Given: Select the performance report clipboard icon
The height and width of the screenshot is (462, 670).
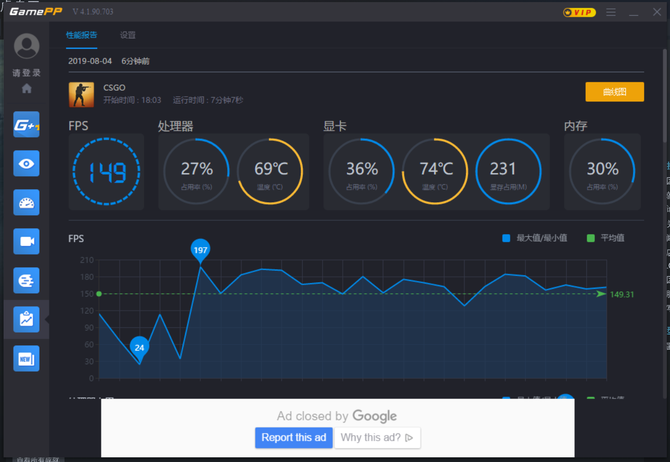Looking at the screenshot, I should 26,319.
